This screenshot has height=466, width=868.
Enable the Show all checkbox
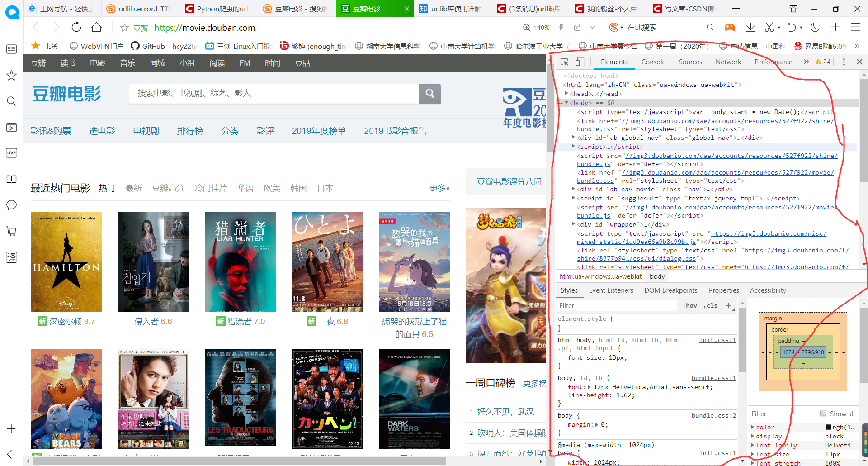(823, 413)
